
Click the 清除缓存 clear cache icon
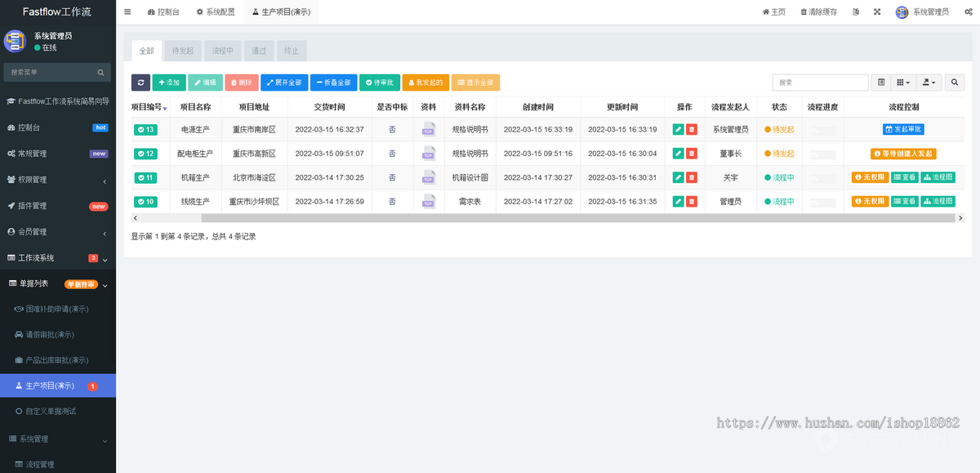[817, 11]
